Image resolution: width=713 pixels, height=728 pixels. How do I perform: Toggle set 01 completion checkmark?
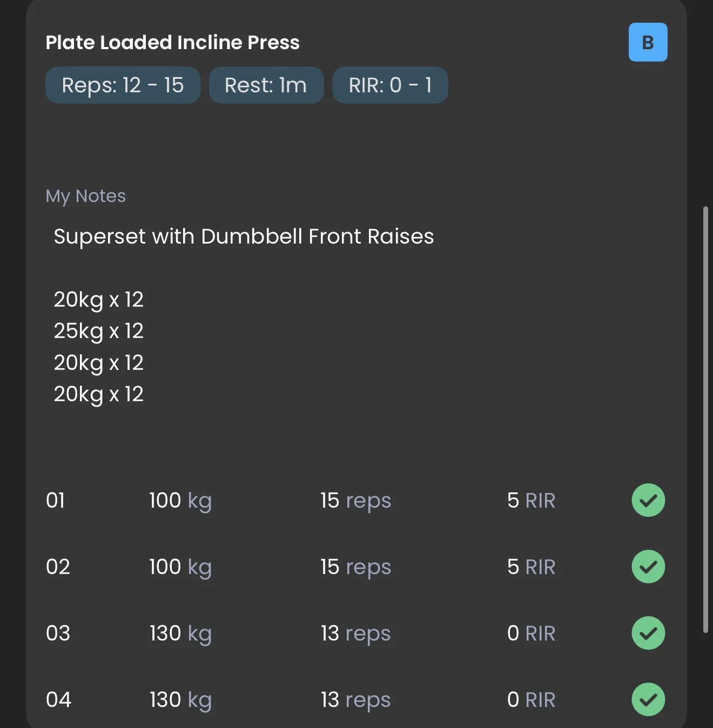(x=648, y=500)
